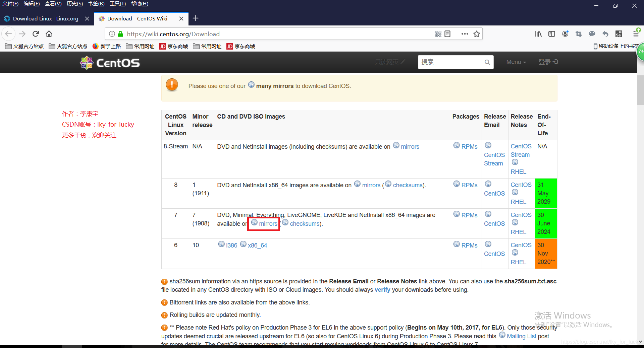Click the green padlock security icon
This screenshot has height=348, width=644.
click(120, 34)
